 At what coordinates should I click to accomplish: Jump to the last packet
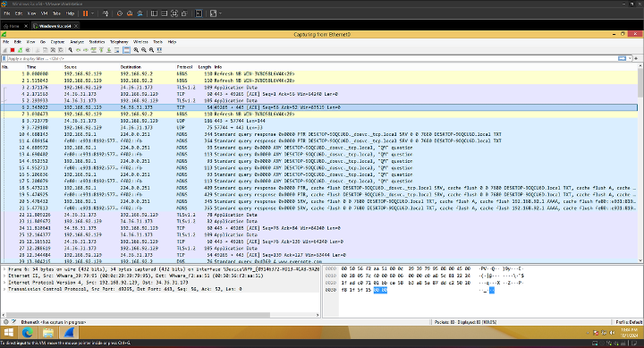(109, 50)
